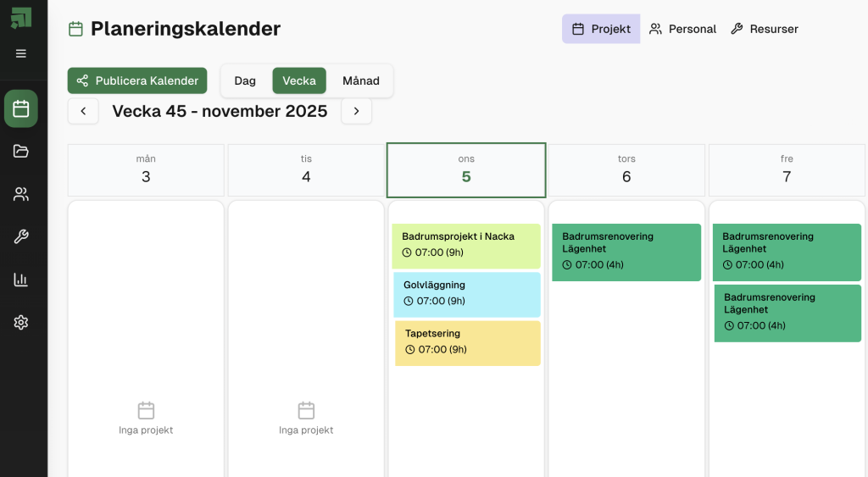Open the blue Golvläggning event
Image resolution: width=868 pixels, height=477 pixels.
click(466, 293)
